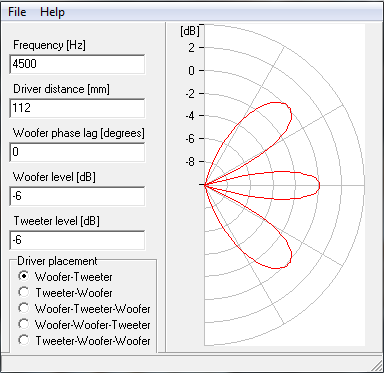Click the 'Driver distance [mm]' label
The image size is (384, 373).
coord(61,89)
